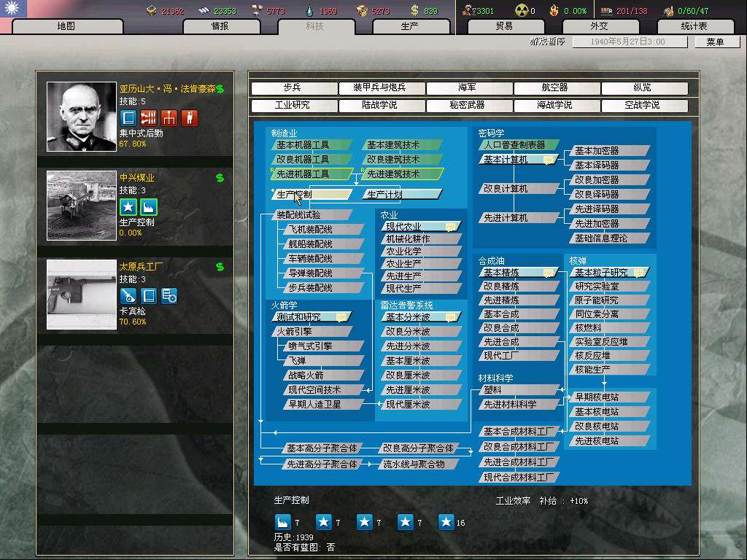The image size is (747, 560).
Task: Click the rare materials icon showing 5773
Action: point(258,10)
